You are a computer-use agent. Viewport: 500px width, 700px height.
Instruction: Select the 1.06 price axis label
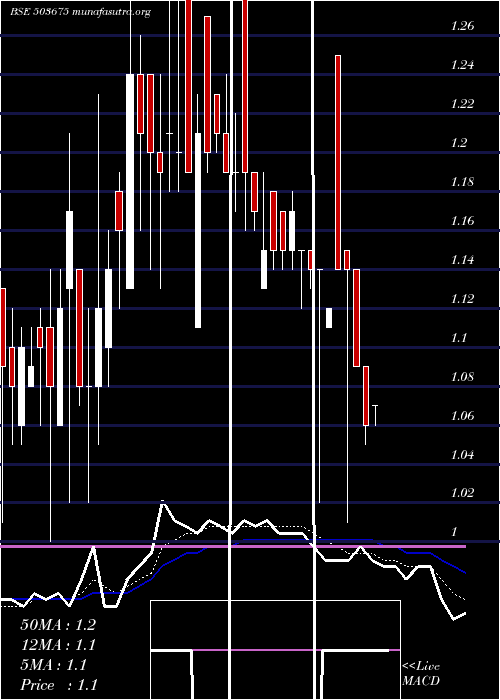(462, 416)
